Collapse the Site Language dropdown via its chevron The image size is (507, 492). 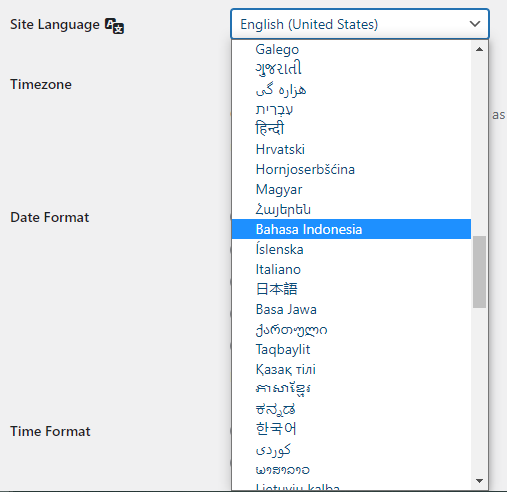475,24
